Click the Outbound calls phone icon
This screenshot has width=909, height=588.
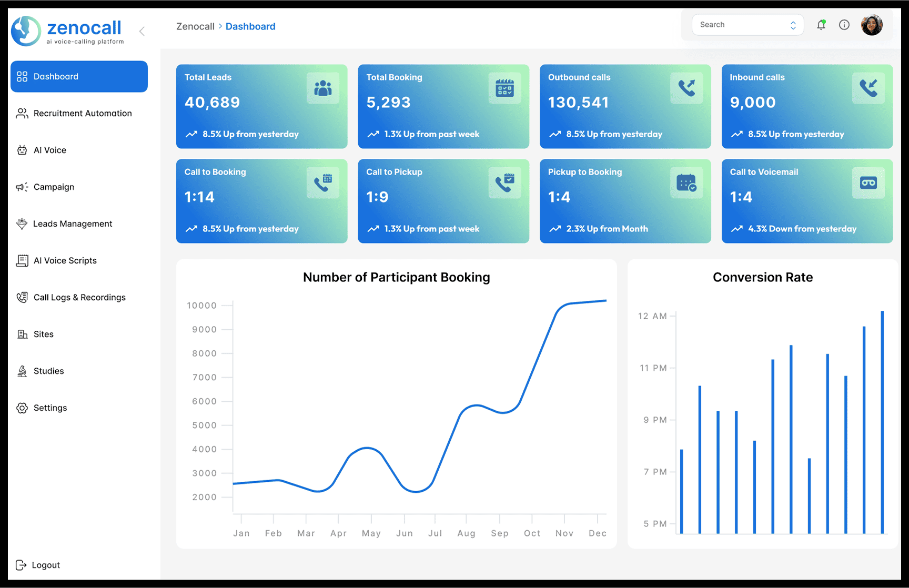pos(686,88)
